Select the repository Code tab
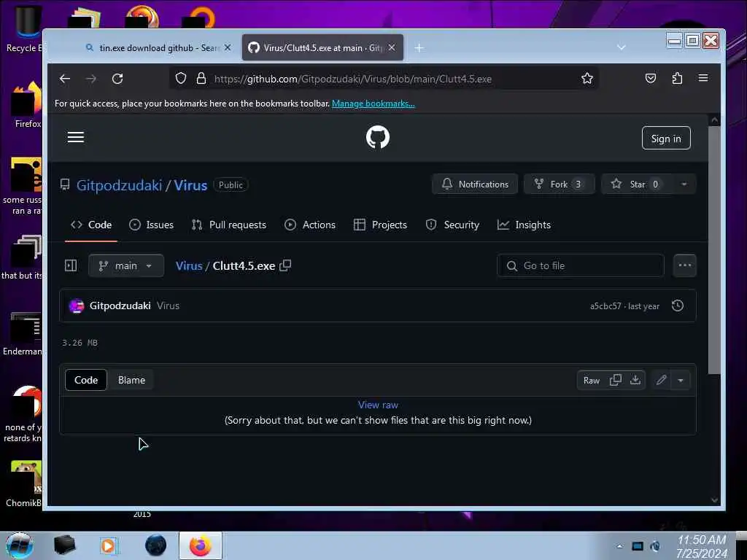747x560 pixels. click(x=91, y=225)
